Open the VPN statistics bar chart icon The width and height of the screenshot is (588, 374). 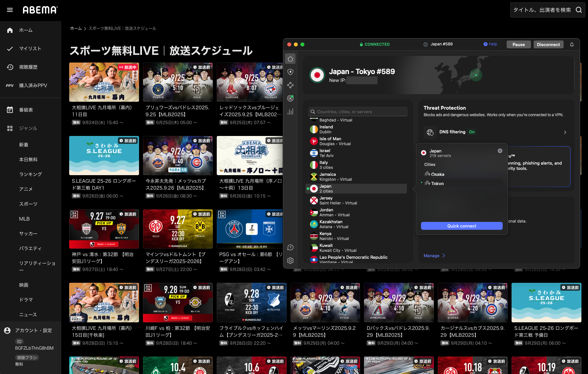290,112
